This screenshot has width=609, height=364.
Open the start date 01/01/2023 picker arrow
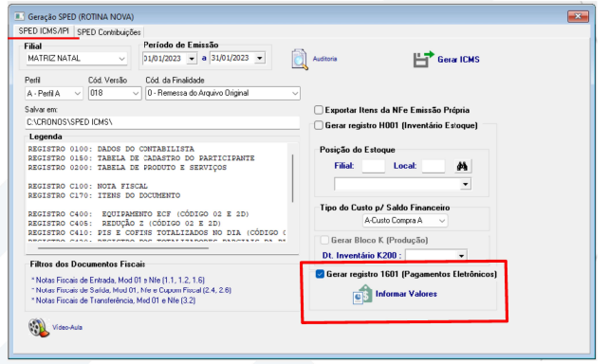click(192, 59)
